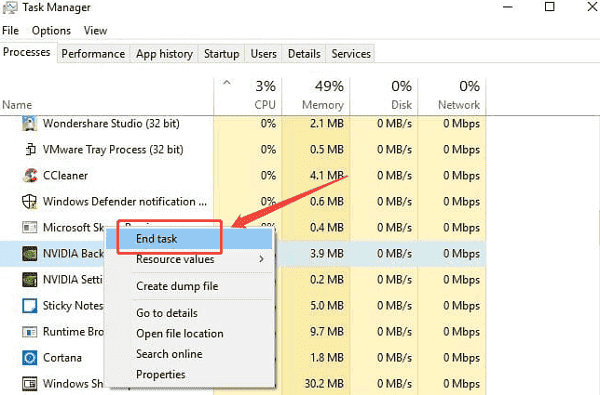Image resolution: width=600 pixels, height=395 pixels.
Task: Select the Wondershare Studio (32 bit) row
Action: [243, 123]
